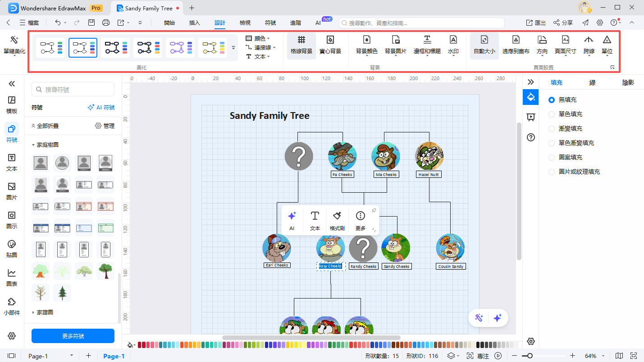Screen dimensions: 644x362
Task: Open the Templates (模板) sidebar panel
Action: pyautogui.click(x=12, y=104)
